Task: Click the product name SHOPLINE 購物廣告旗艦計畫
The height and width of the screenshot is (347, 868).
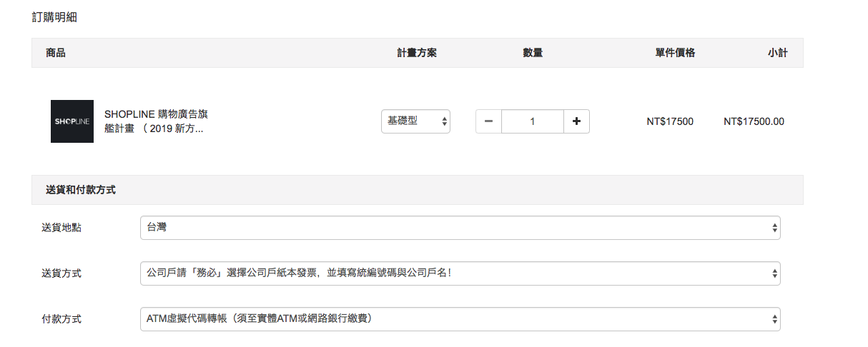Action: coord(156,121)
